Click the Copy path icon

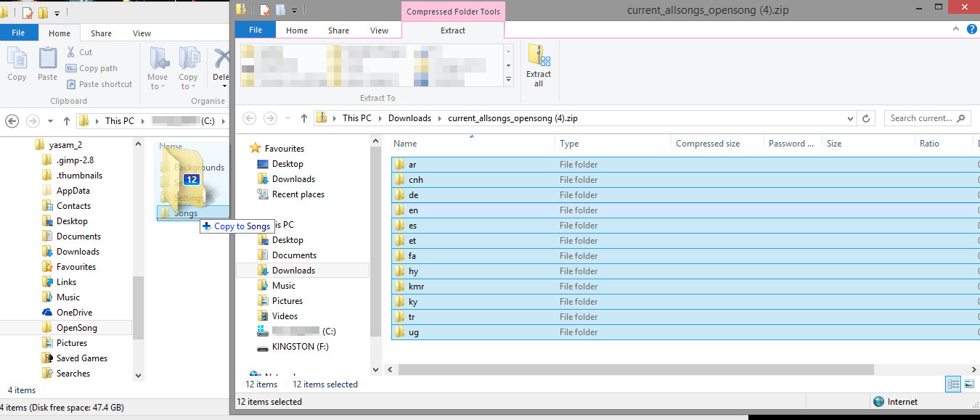pyautogui.click(x=71, y=68)
